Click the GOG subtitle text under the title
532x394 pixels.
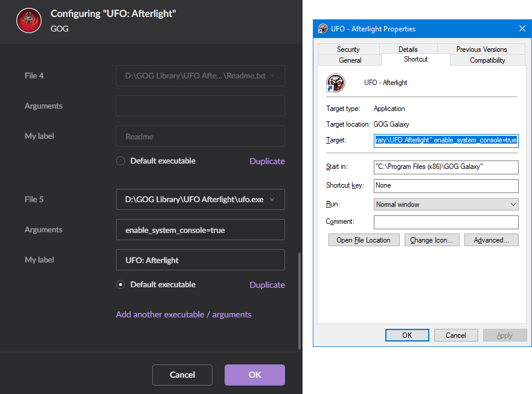60,29
